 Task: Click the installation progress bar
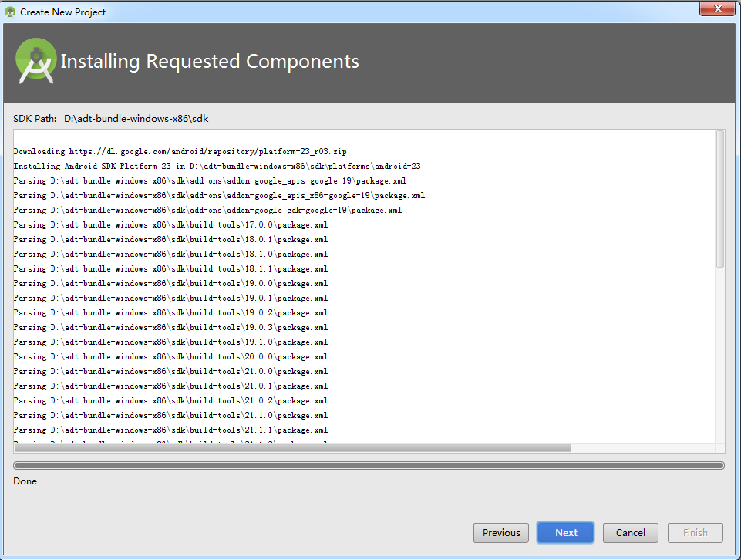(x=369, y=465)
